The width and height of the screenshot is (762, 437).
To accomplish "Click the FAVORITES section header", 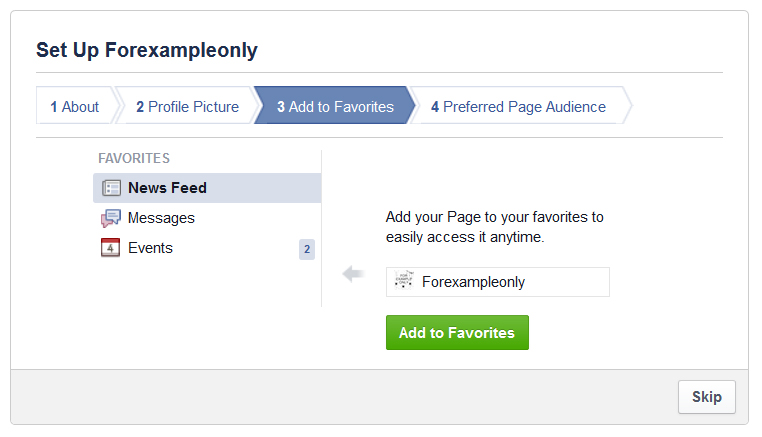I will pyautogui.click(x=134, y=158).
